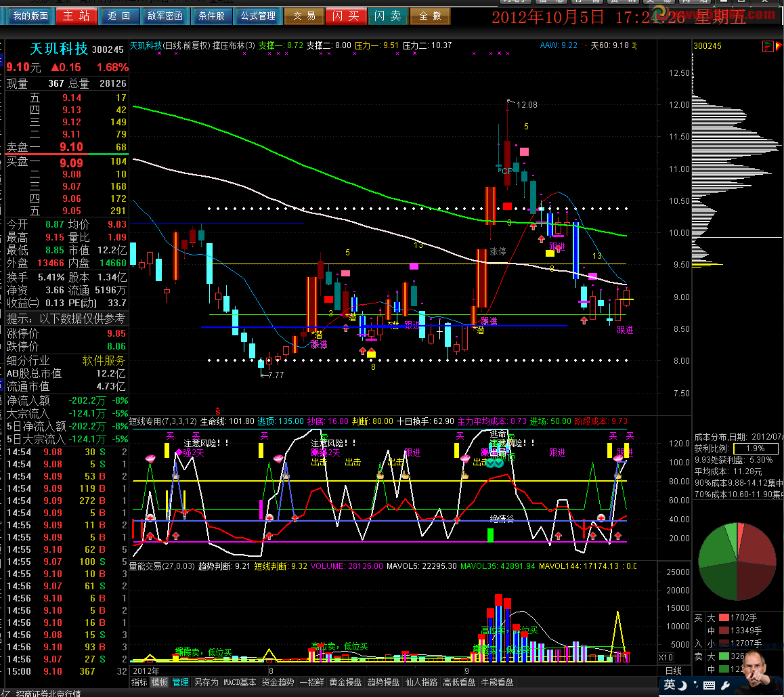Click the 12.08 high price marker on the chart
The width and height of the screenshot is (784, 697).
tap(527, 104)
